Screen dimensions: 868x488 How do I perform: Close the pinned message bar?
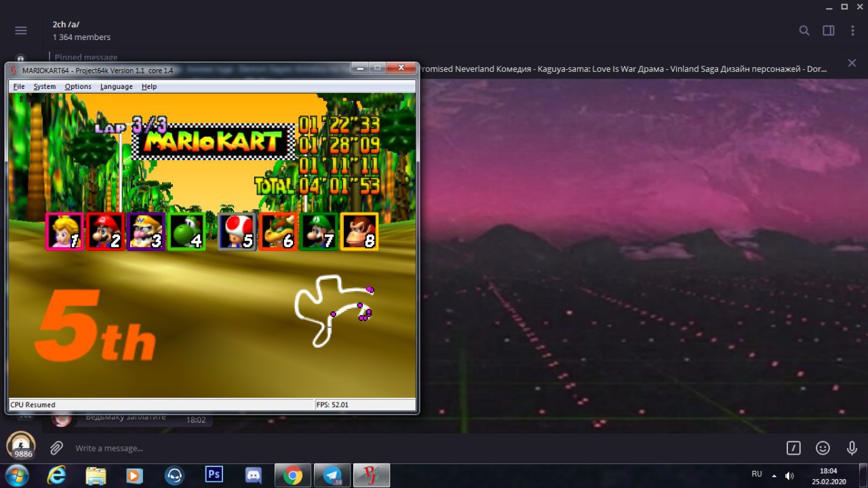(852, 63)
